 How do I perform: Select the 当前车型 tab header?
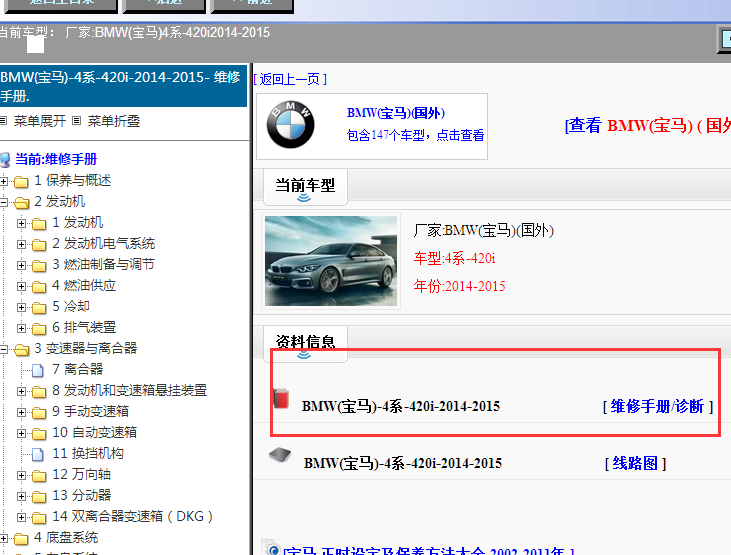point(305,186)
